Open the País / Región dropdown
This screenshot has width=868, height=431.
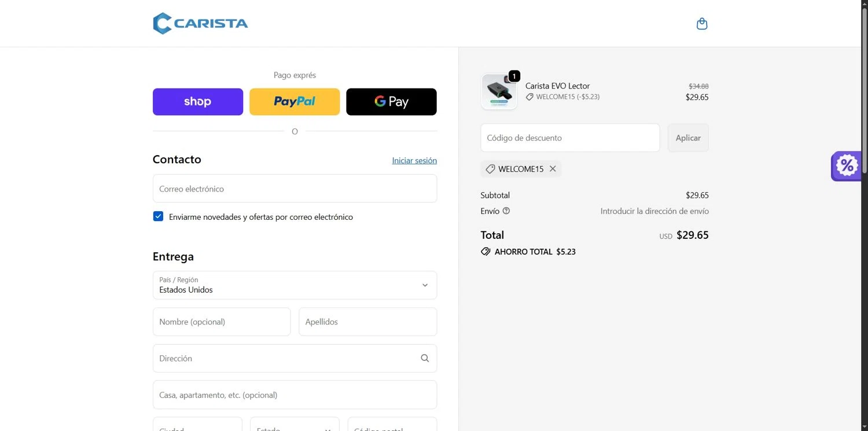295,285
